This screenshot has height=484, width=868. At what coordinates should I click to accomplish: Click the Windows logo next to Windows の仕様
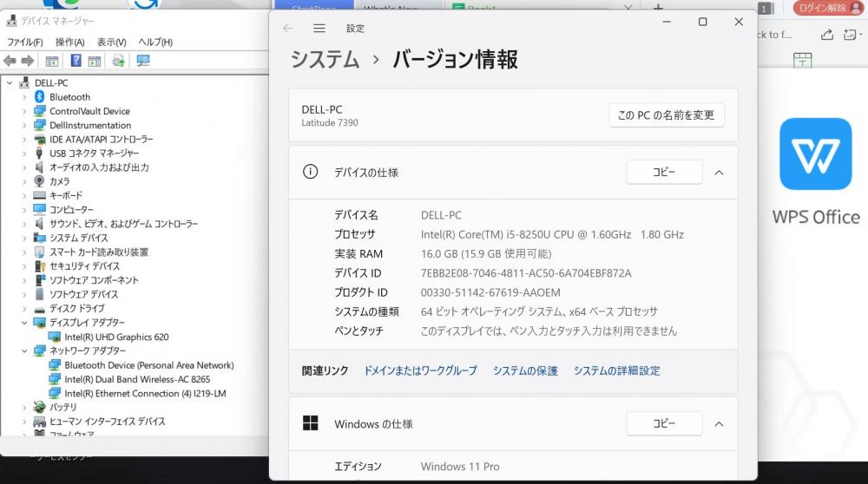(311, 423)
